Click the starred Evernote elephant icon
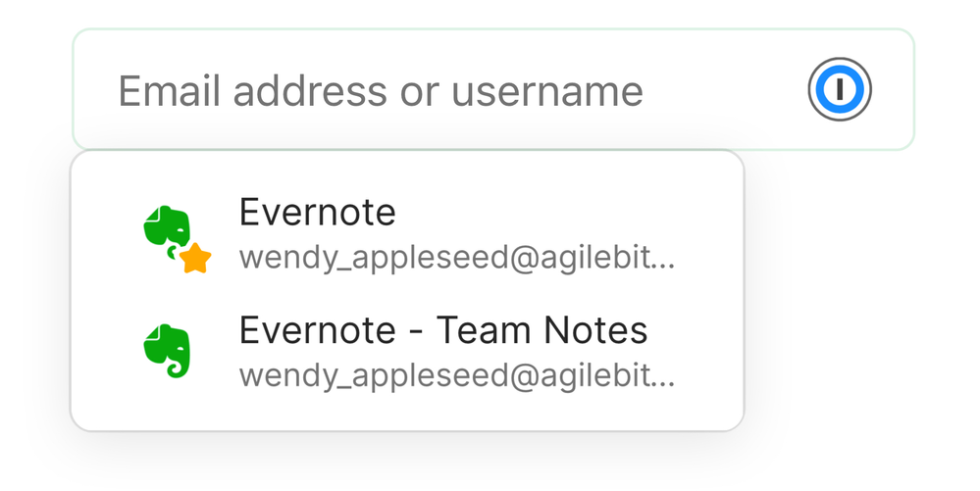980x491 pixels. (167, 231)
